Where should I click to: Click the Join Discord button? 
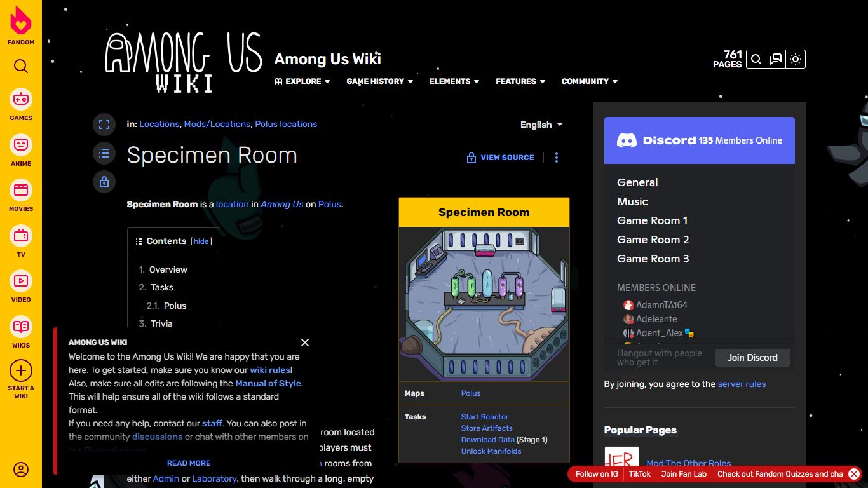753,358
